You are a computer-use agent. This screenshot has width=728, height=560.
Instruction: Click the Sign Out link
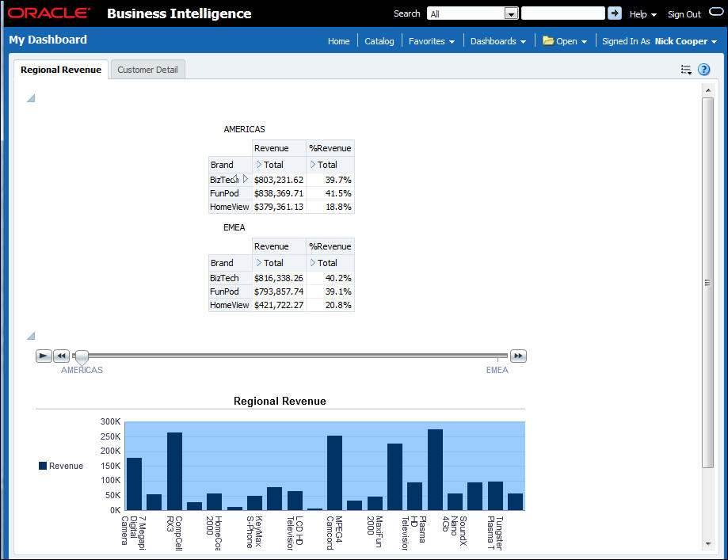pos(684,14)
